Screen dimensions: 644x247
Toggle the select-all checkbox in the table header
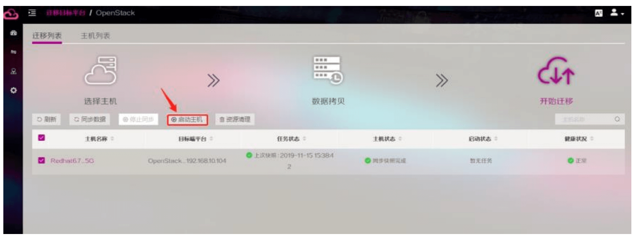tap(41, 138)
